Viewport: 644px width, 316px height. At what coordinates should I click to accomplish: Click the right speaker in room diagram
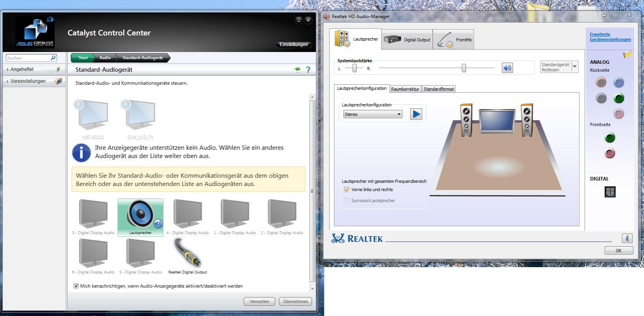pos(527,120)
